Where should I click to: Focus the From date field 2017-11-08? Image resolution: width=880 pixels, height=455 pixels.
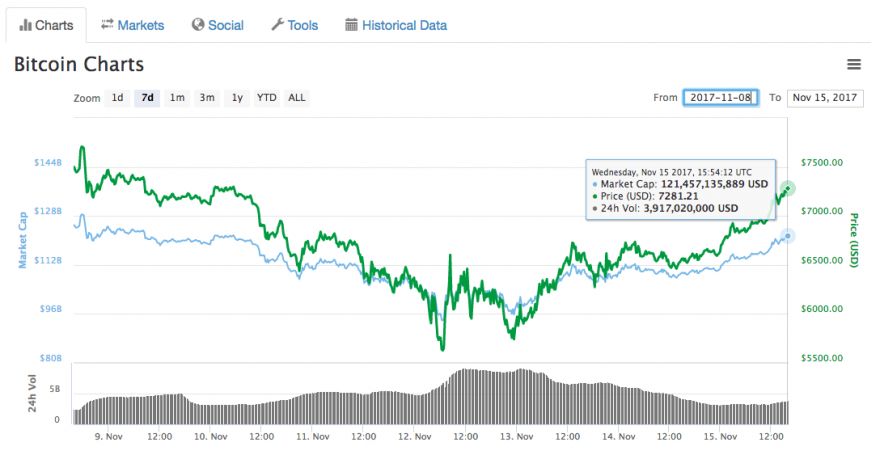point(721,98)
